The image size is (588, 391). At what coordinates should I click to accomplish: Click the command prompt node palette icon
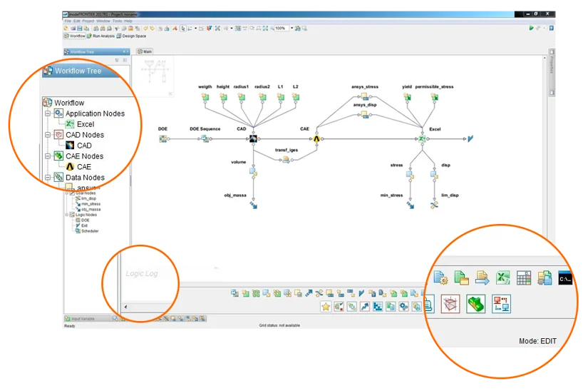pyautogui.click(x=565, y=278)
